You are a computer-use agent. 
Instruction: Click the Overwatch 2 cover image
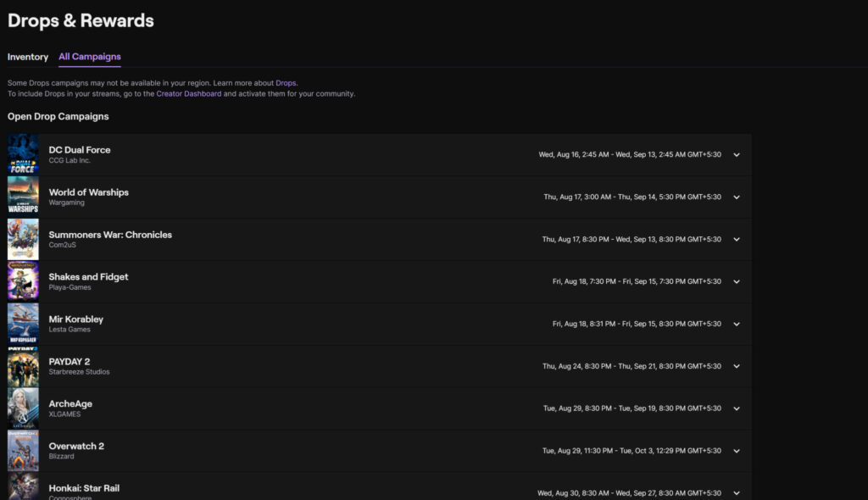[23, 451]
